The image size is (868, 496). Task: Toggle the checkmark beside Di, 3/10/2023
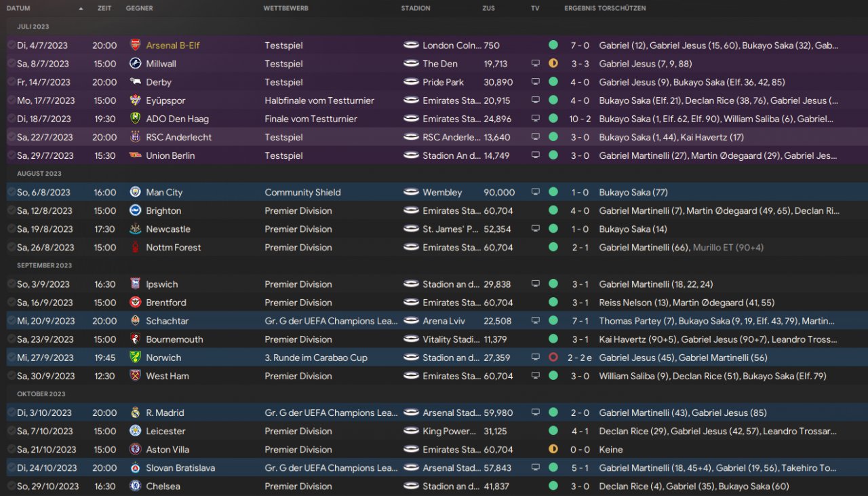click(x=12, y=413)
